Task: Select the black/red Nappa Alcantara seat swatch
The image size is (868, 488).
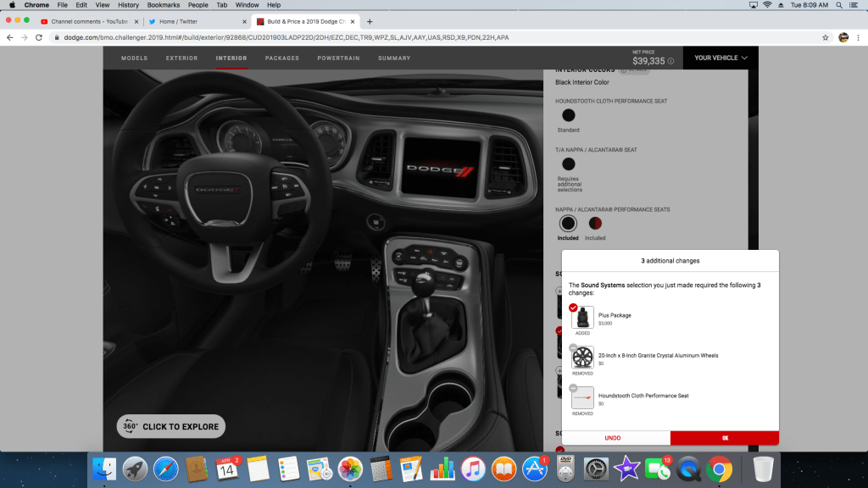Action: pyautogui.click(x=595, y=223)
